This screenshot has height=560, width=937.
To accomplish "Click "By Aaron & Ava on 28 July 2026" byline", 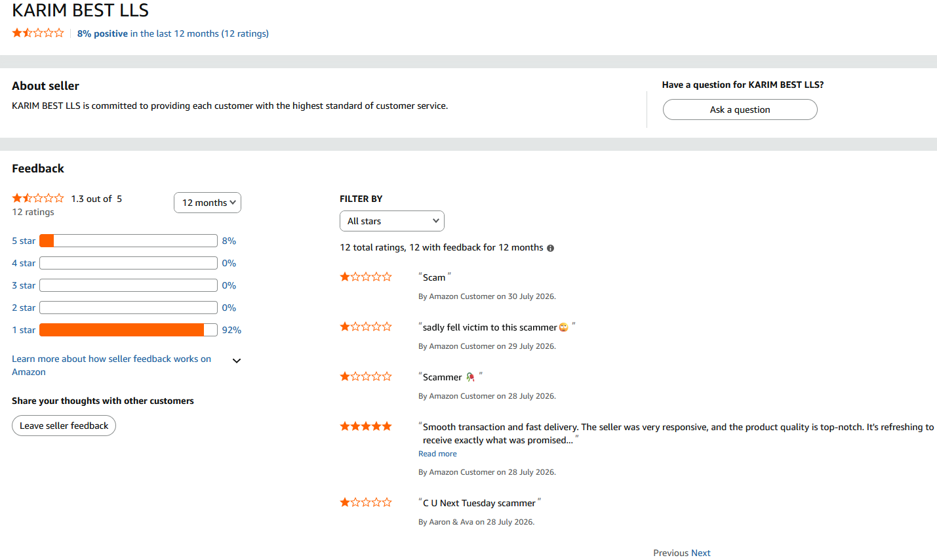I will pos(477,522).
